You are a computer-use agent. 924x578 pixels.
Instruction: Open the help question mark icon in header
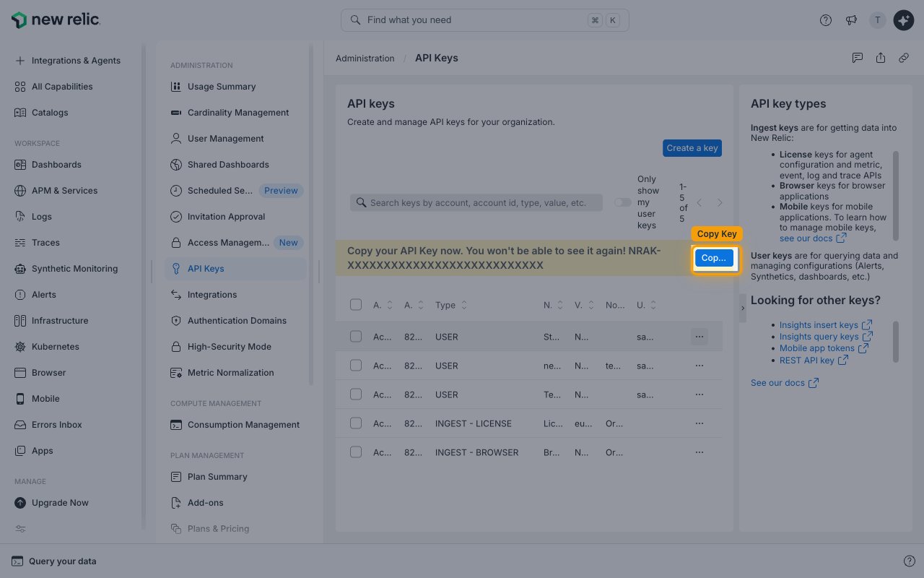826,20
